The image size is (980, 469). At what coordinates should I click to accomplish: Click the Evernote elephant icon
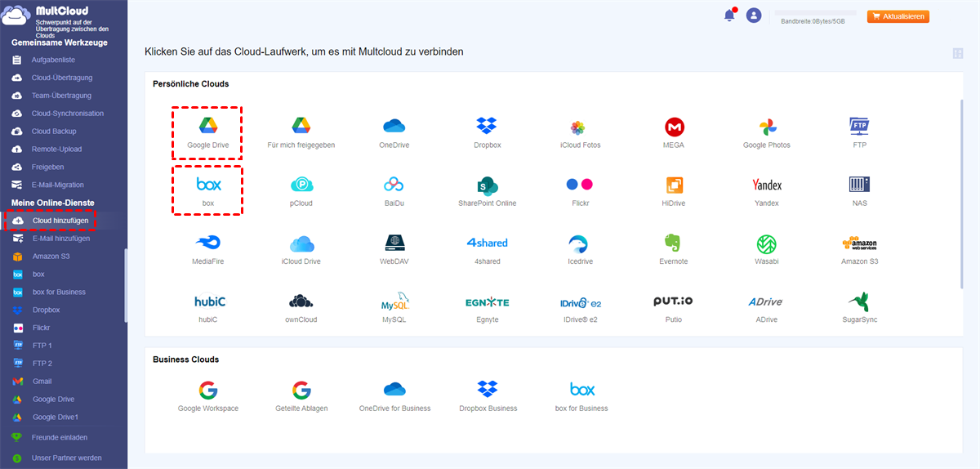[673, 243]
